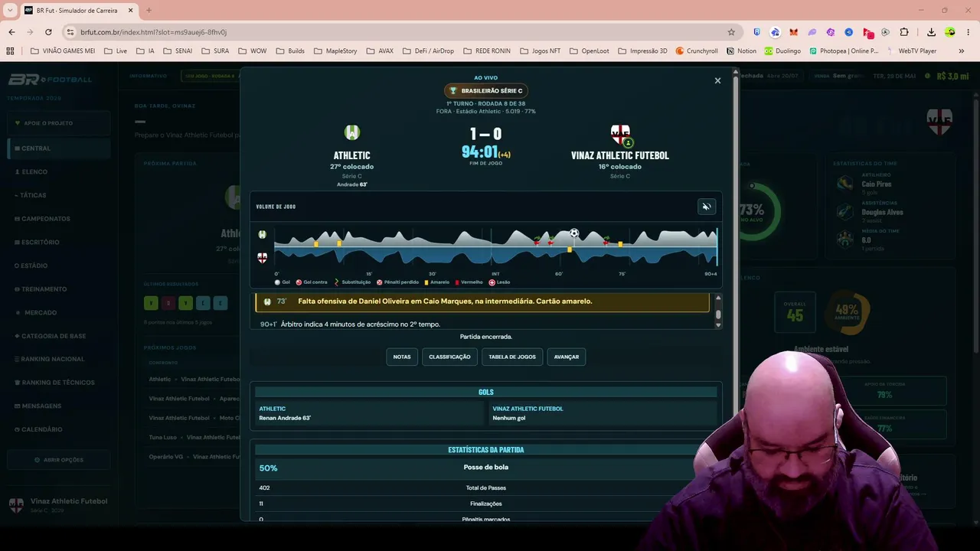Toggle the match sound mute icon
Image resolution: width=980 pixels, height=551 pixels.
pos(707,207)
